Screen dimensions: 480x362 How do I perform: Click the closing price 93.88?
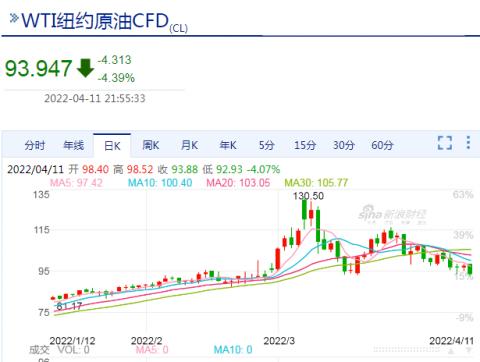(x=185, y=169)
